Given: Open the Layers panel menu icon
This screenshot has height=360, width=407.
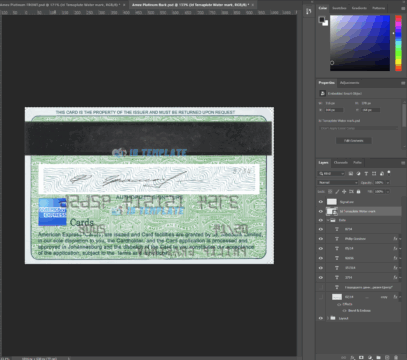Looking at the screenshot, I should tap(403, 163).
